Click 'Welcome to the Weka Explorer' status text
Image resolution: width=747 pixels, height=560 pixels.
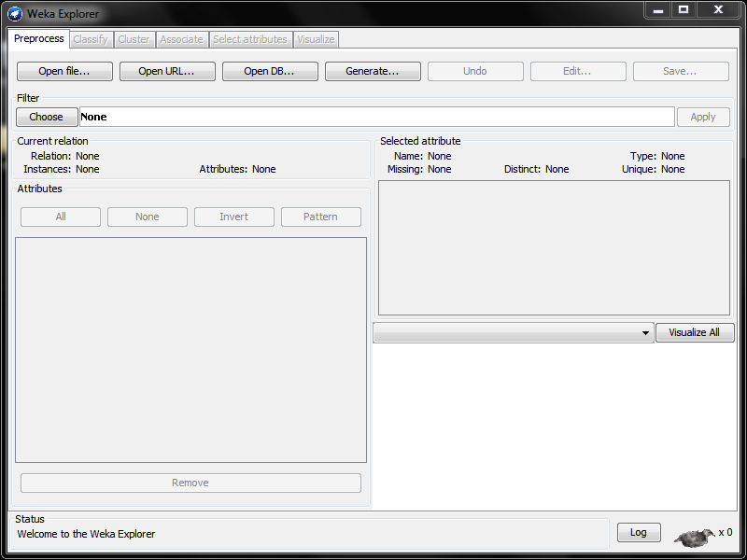[86, 534]
